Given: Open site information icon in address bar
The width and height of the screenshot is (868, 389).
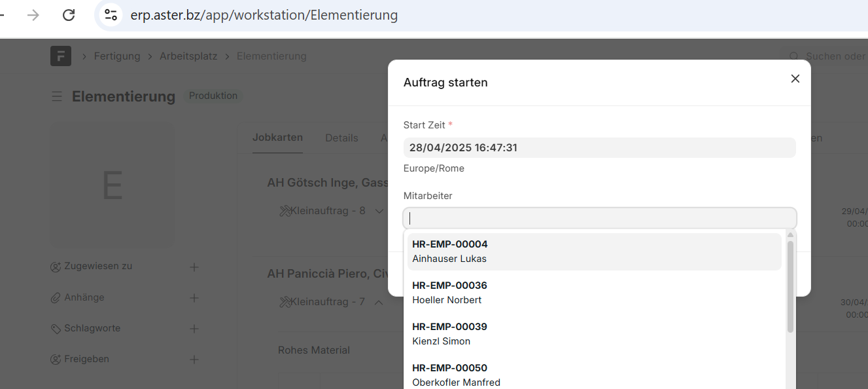Looking at the screenshot, I should click(111, 15).
